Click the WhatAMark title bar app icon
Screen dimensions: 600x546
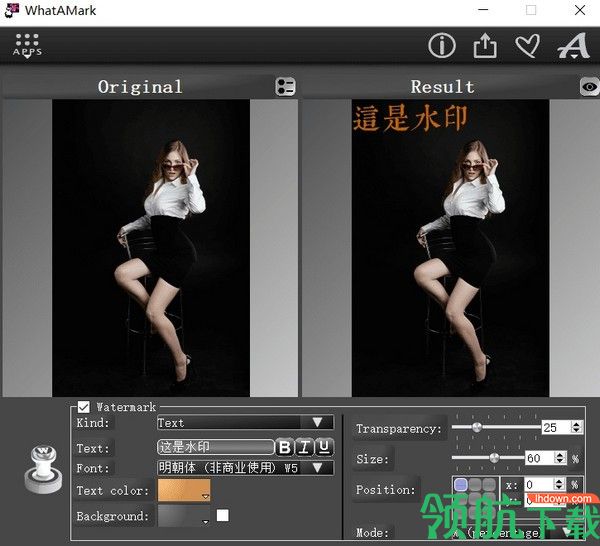(x=11, y=10)
